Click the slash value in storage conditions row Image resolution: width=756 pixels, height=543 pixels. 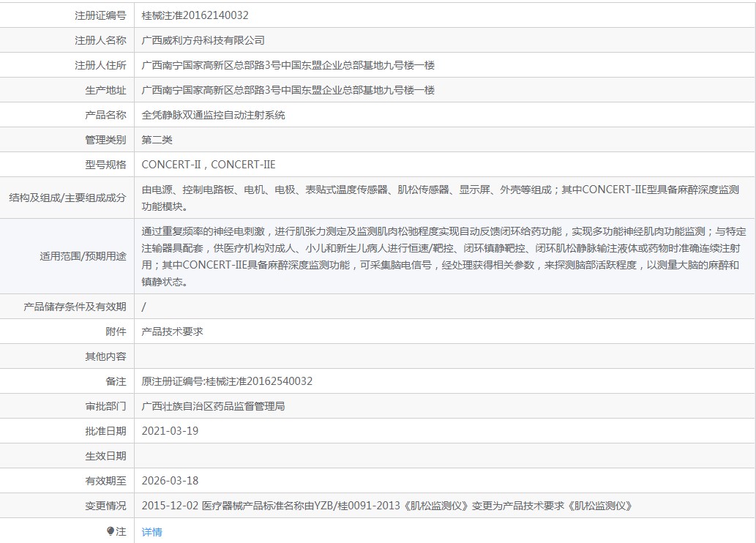point(143,307)
